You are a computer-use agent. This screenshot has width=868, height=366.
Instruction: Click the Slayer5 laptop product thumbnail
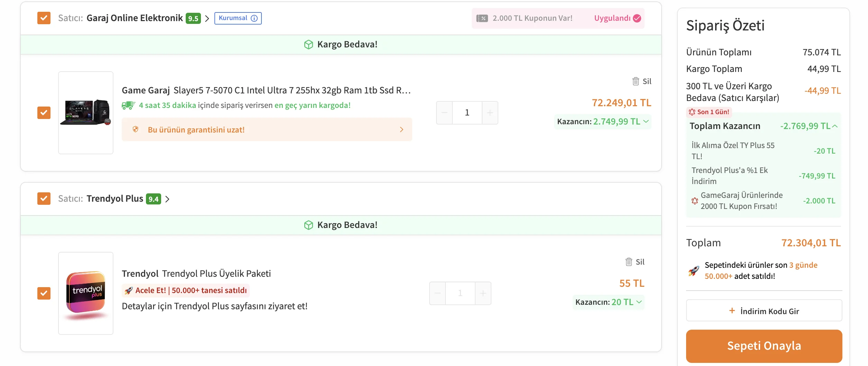point(86,113)
